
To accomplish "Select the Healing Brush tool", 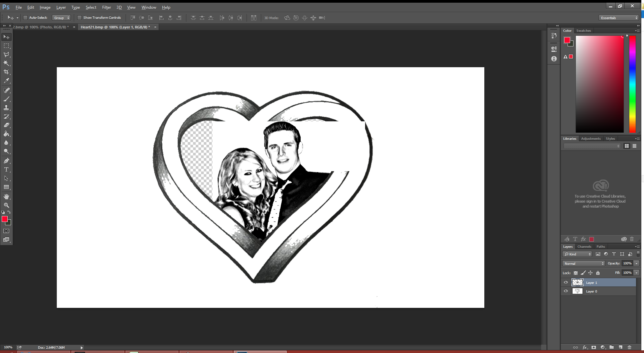I will tap(6, 90).
